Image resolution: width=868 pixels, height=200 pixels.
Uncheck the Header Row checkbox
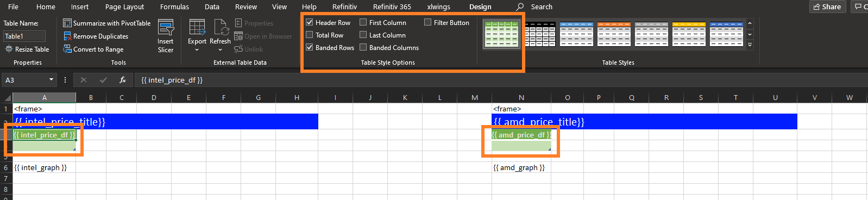tap(310, 23)
